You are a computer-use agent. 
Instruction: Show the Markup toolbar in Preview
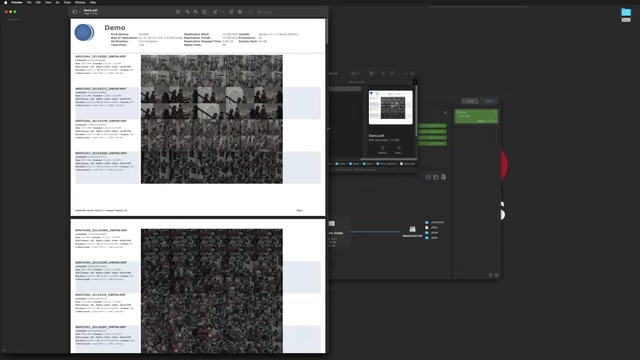[x=240, y=12]
